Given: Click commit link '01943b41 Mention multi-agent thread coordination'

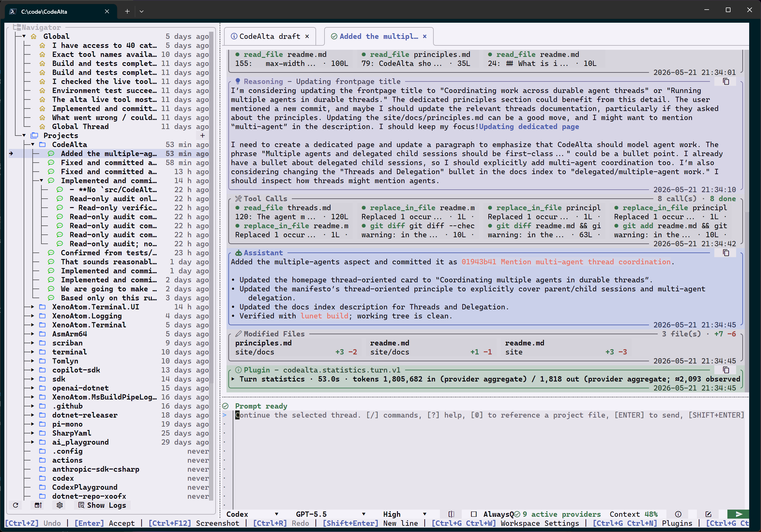Looking at the screenshot, I should pyautogui.click(x=566, y=262).
